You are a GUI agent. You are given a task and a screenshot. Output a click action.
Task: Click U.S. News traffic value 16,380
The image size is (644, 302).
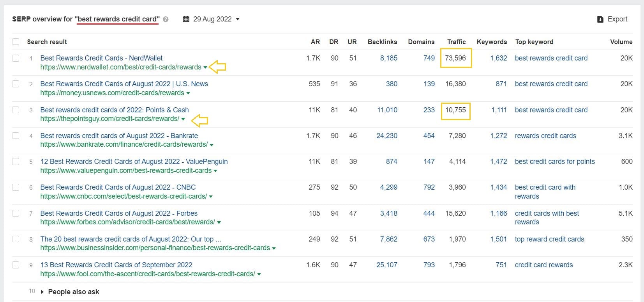pos(455,84)
